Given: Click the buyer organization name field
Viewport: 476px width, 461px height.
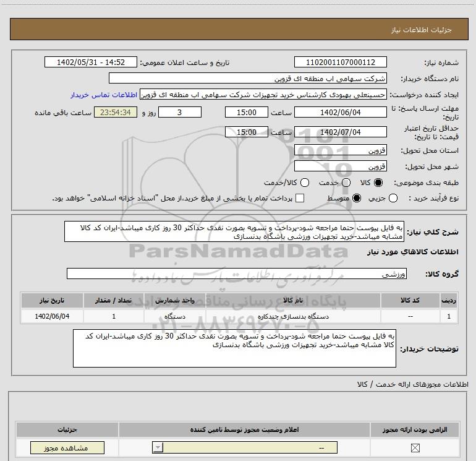Looking at the screenshot, I should pos(248,78).
